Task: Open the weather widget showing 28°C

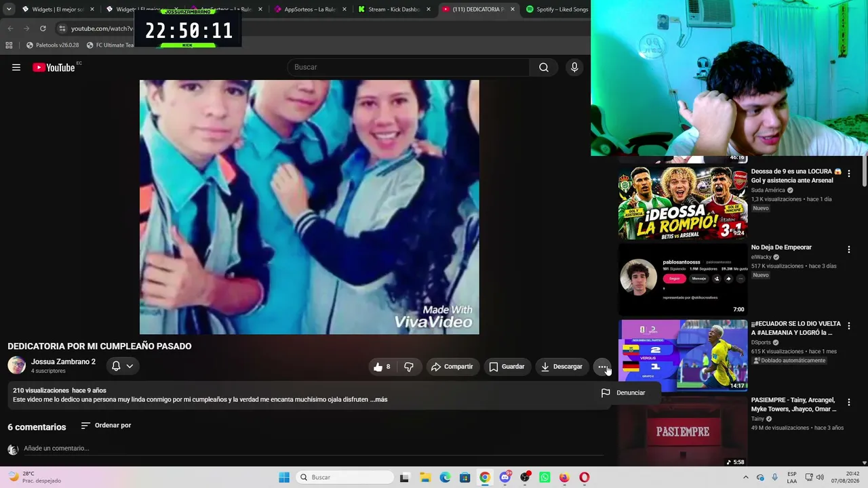Action: tap(34, 477)
